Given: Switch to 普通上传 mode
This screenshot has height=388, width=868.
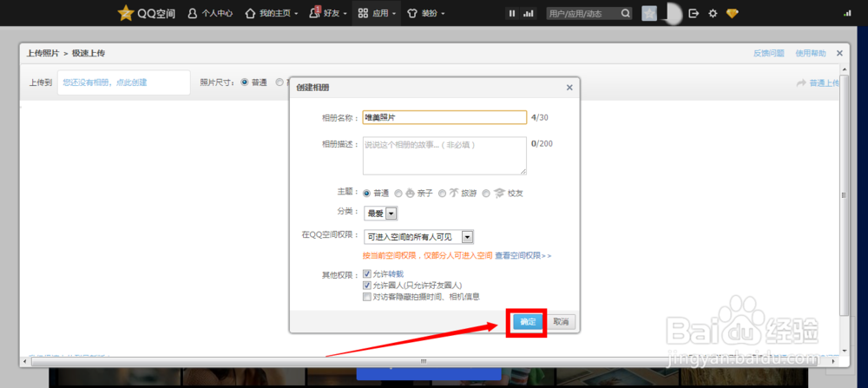Looking at the screenshot, I should [x=819, y=83].
